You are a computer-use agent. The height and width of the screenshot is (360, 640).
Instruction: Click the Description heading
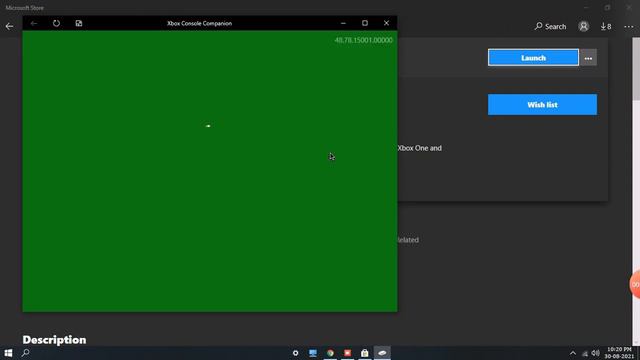click(54, 340)
